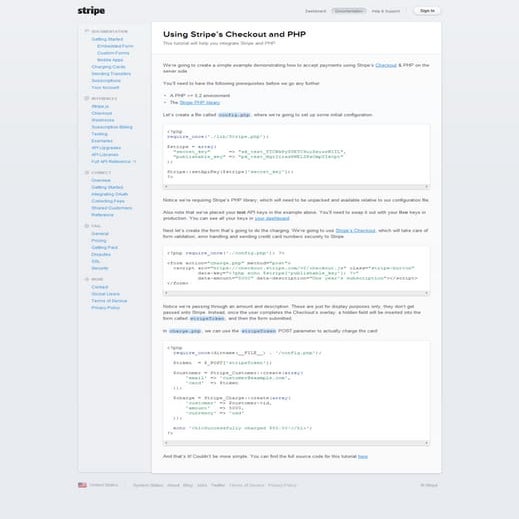Open API Libraries in the sidebar
Viewport: 519px width, 519px height.
[x=105, y=155]
